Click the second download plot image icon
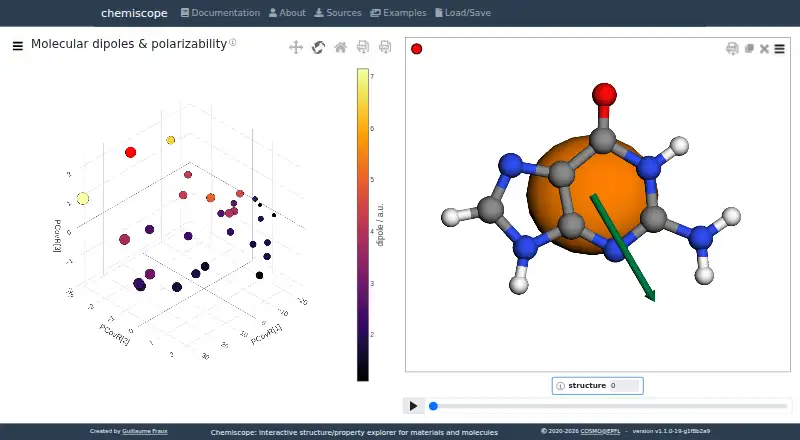 385,47
